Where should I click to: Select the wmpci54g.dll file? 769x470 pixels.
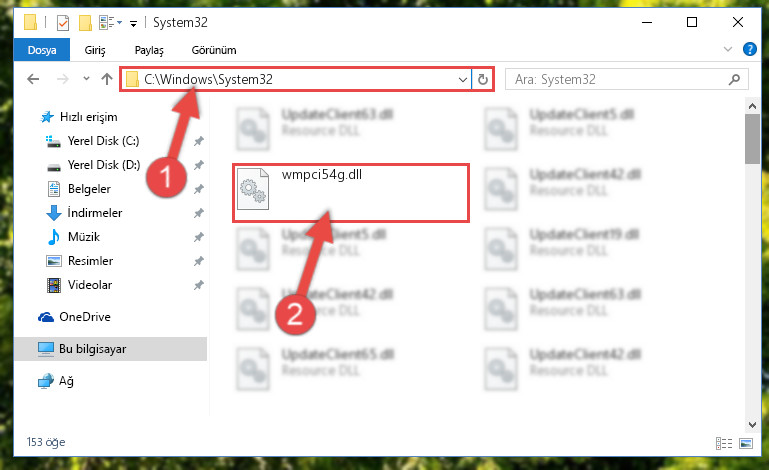[351, 193]
